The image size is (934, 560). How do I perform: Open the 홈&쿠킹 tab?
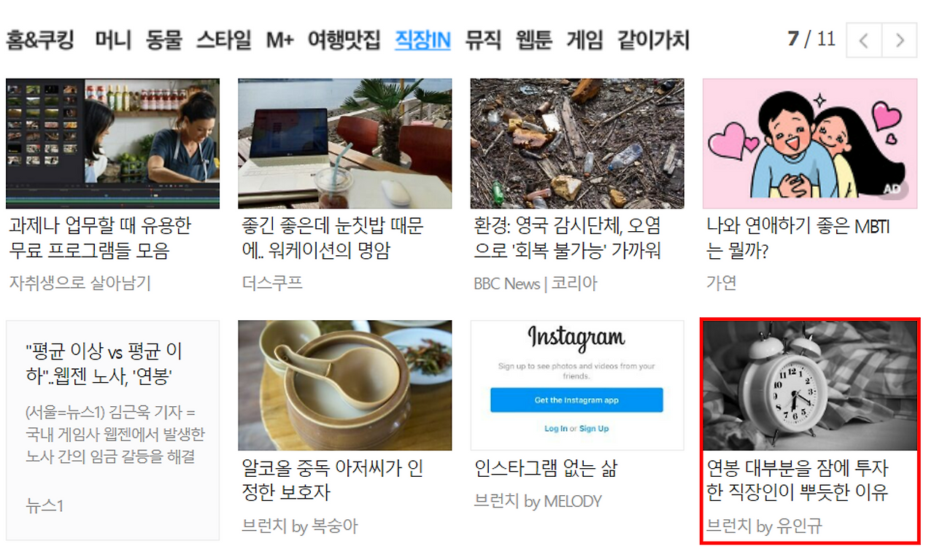(x=40, y=39)
